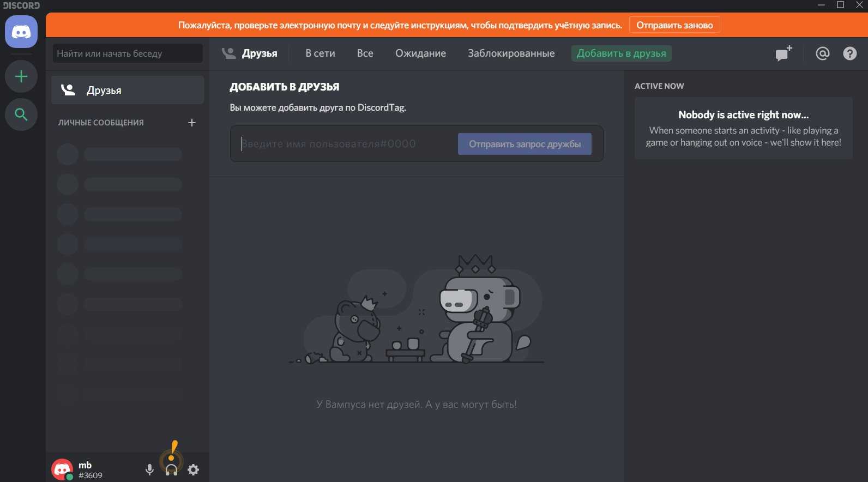This screenshot has width=868, height=482.
Task: Open user settings gear icon
Action: click(194, 469)
